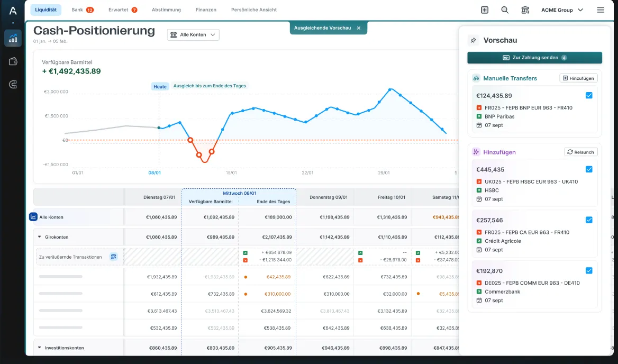Click the sparkle icon next to Hinzufügen heading
This screenshot has width=618, height=364.
pos(476,152)
